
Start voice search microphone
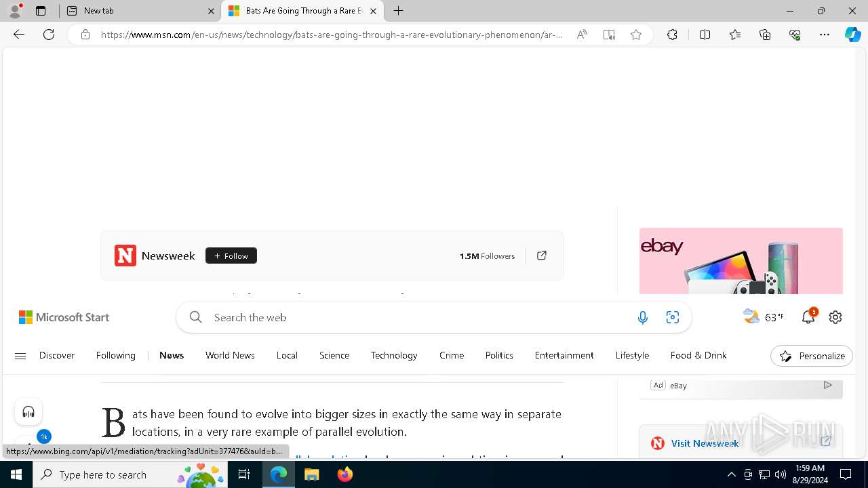coord(643,317)
